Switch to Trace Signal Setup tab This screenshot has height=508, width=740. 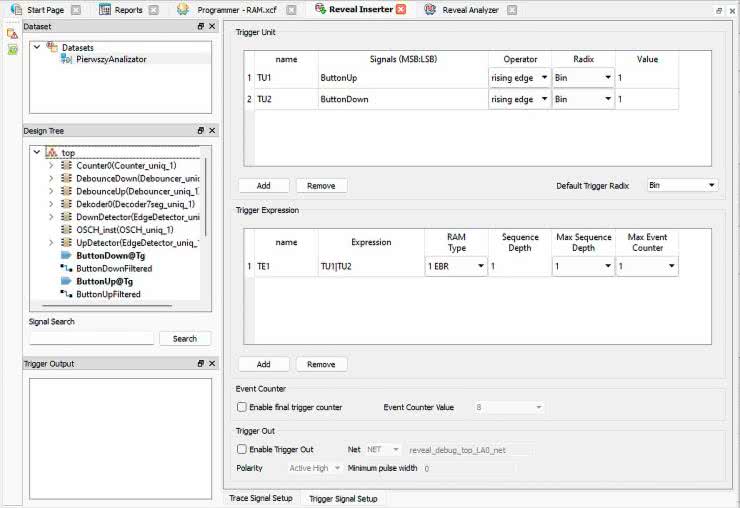click(261, 498)
